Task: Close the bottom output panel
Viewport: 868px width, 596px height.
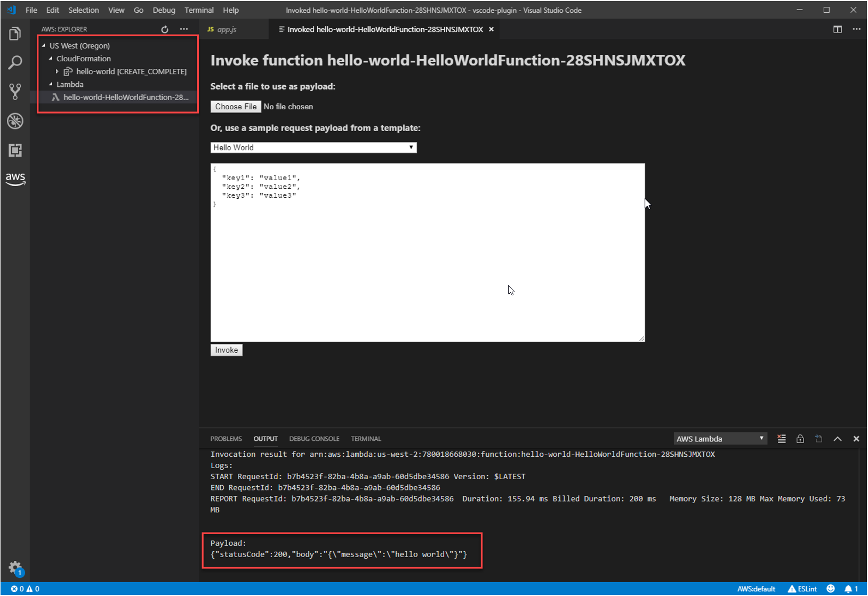Action: [856, 439]
